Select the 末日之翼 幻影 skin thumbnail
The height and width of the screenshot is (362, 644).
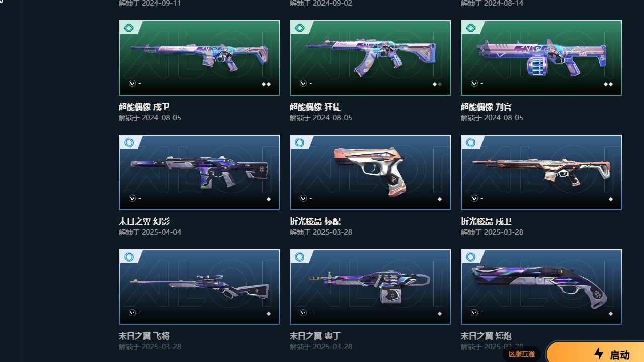click(199, 172)
